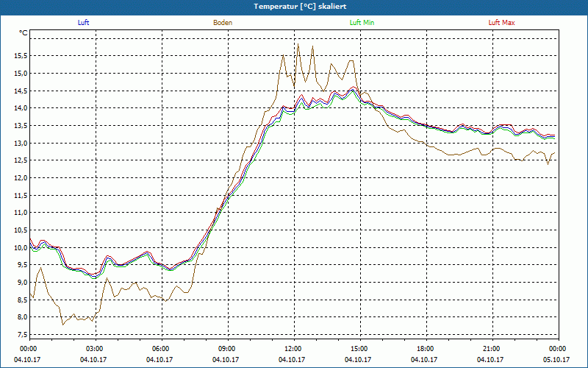Click the highest peak of the brown Boden curve
588x368 pixels.
click(298, 44)
